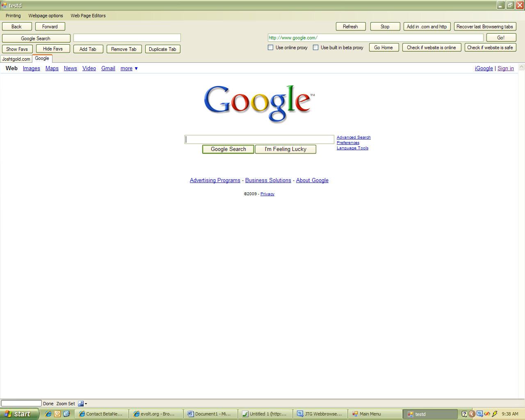Enable Use built in beta proxy checkbox
The height and width of the screenshot is (420, 525).
[315, 48]
